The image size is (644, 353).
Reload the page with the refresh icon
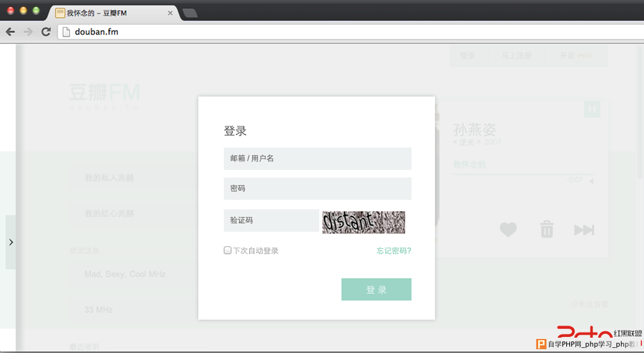[x=46, y=32]
